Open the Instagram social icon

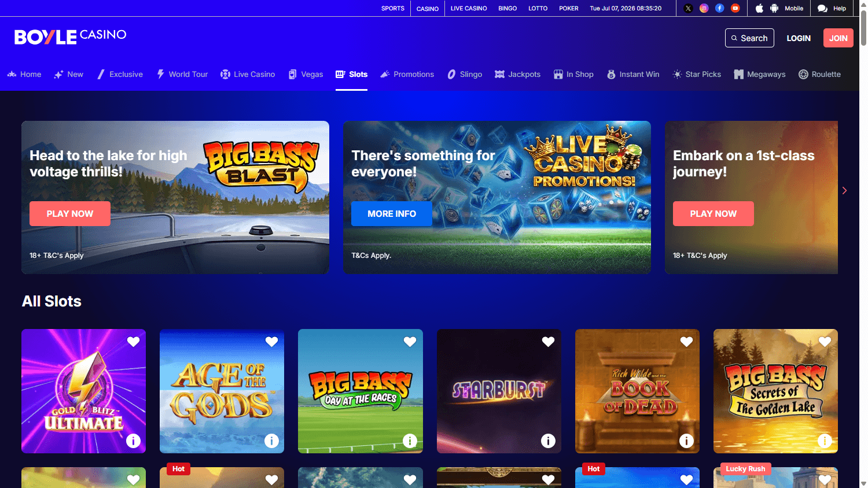pos(704,8)
